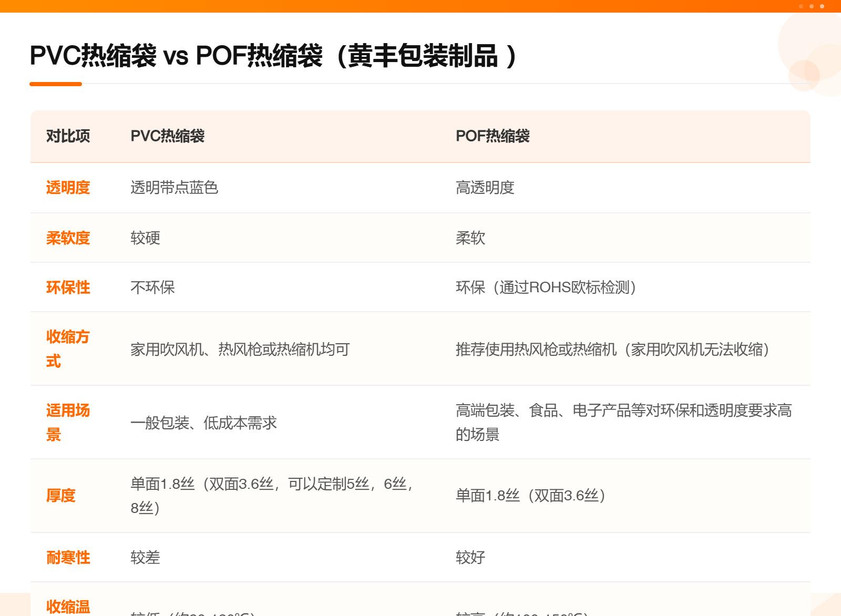
Task: Click '高端包装、食品、电子产品' cell
Action: 543,410
